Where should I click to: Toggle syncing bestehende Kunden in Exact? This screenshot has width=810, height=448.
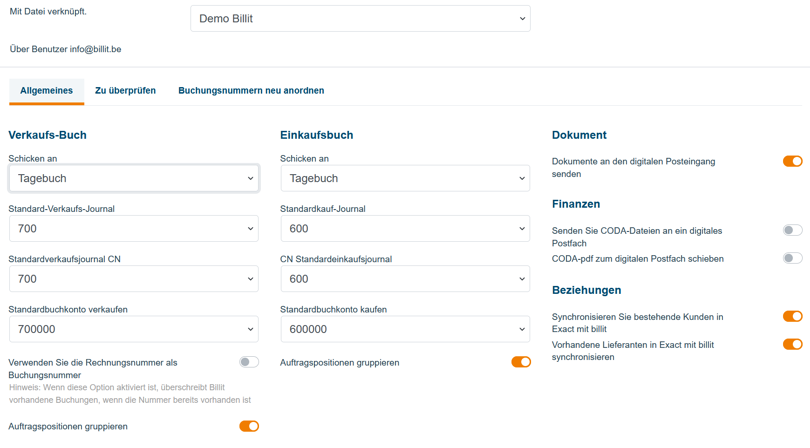(792, 316)
